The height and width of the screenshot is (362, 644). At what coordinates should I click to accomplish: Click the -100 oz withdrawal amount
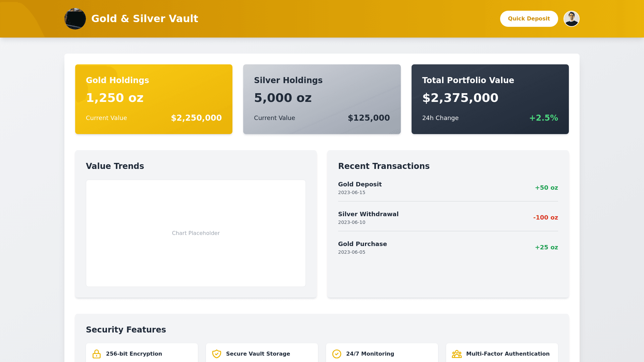(545, 218)
